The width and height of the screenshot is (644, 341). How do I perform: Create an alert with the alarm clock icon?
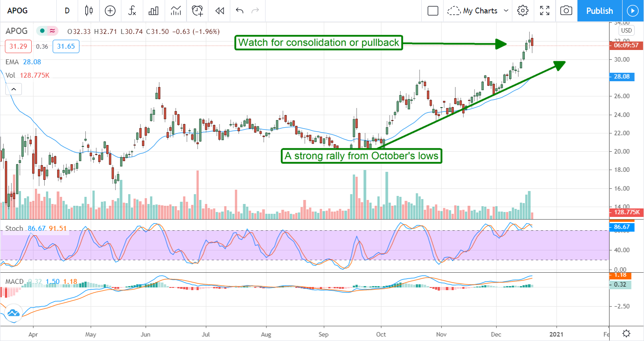tap(197, 11)
